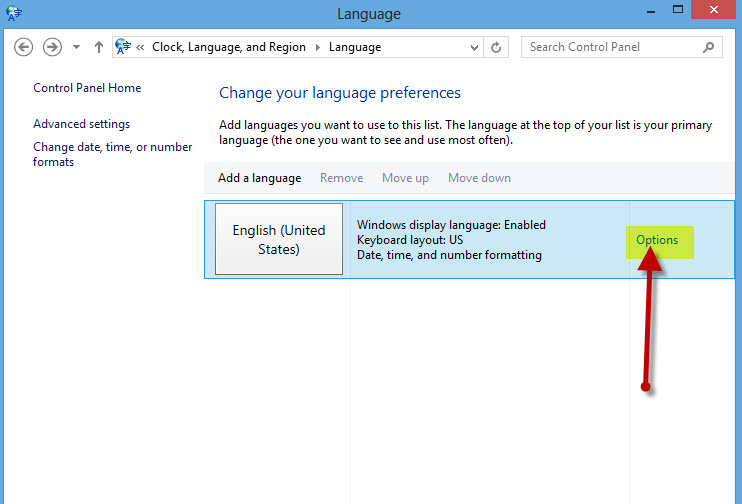Click Move up in the language toolbar

406,178
